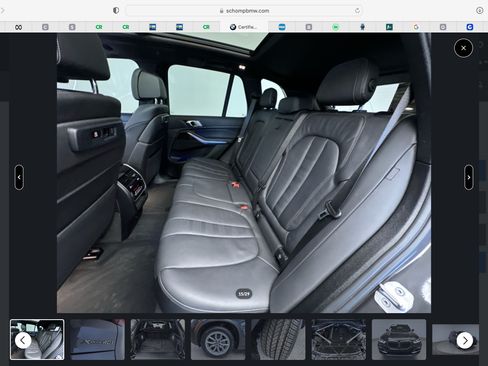Advance to next photo with right side arrow
Viewport: 488px width, 366px height.
[x=469, y=177]
